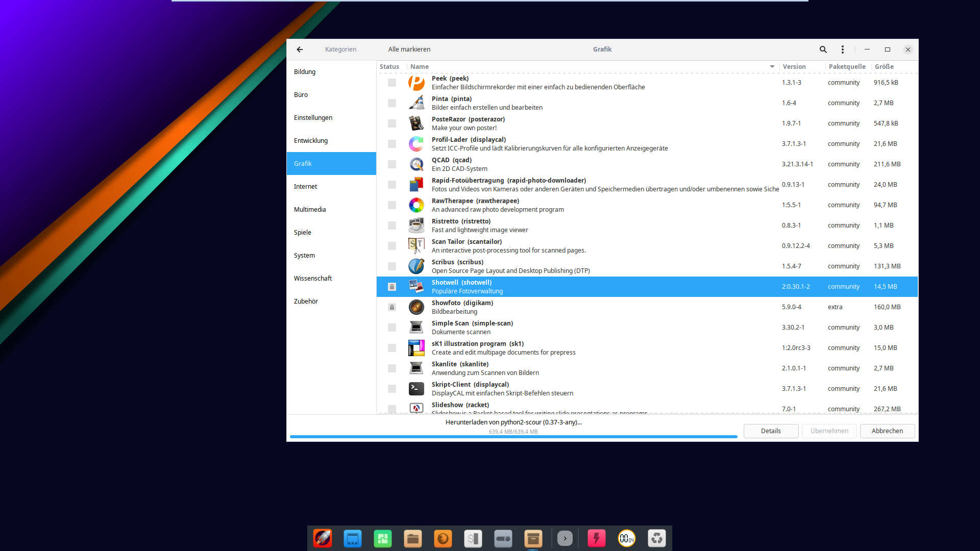Click the Name column sort arrow
980x551 pixels.
(x=772, y=67)
